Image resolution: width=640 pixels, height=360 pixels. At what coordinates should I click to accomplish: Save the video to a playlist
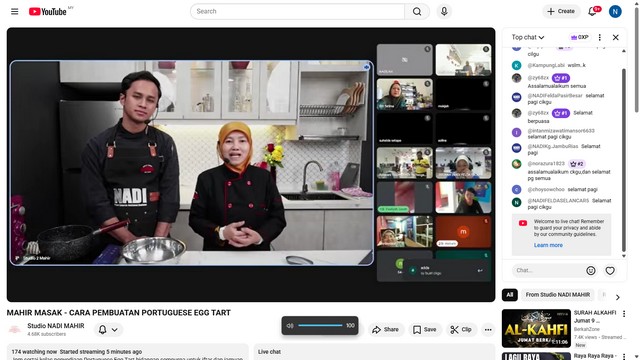pyautogui.click(x=425, y=329)
